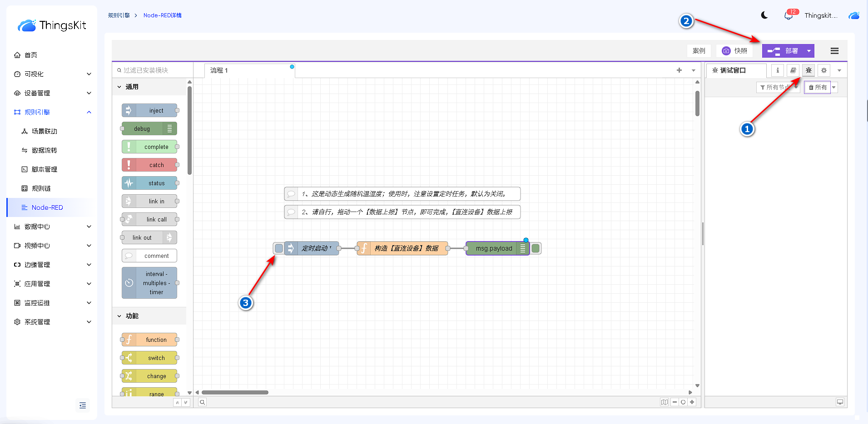
Task: Open the notifications bell
Action: coord(788,16)
